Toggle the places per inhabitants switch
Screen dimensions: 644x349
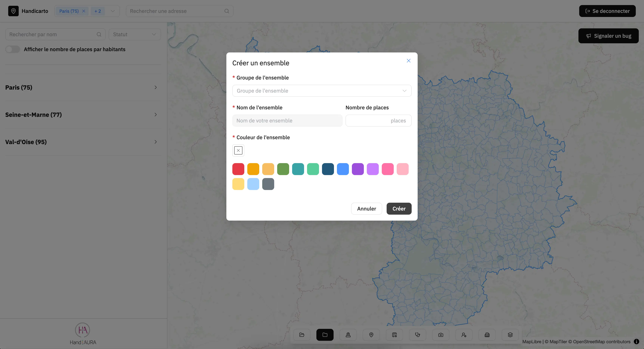point(13,49)
